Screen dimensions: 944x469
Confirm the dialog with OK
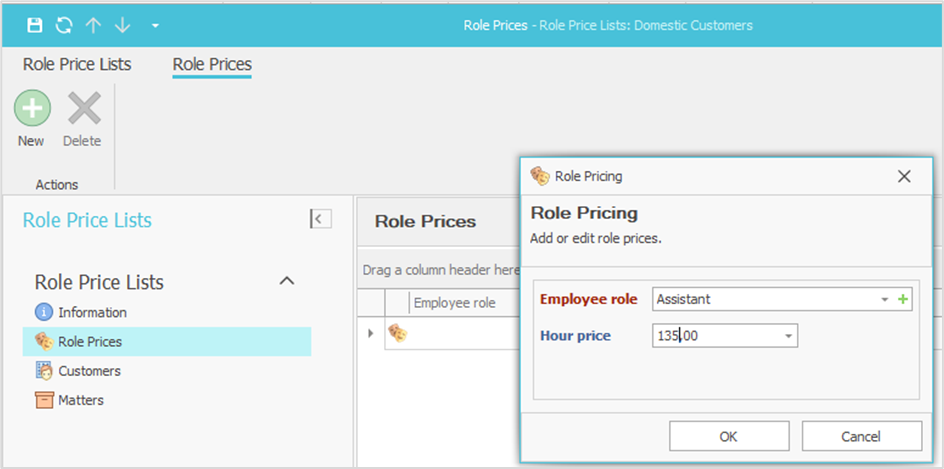(728, 436)
